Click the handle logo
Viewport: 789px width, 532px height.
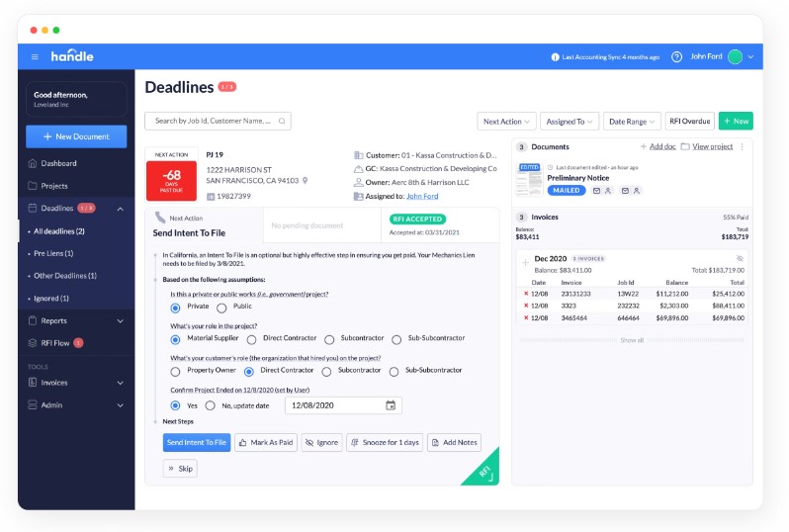72,56
